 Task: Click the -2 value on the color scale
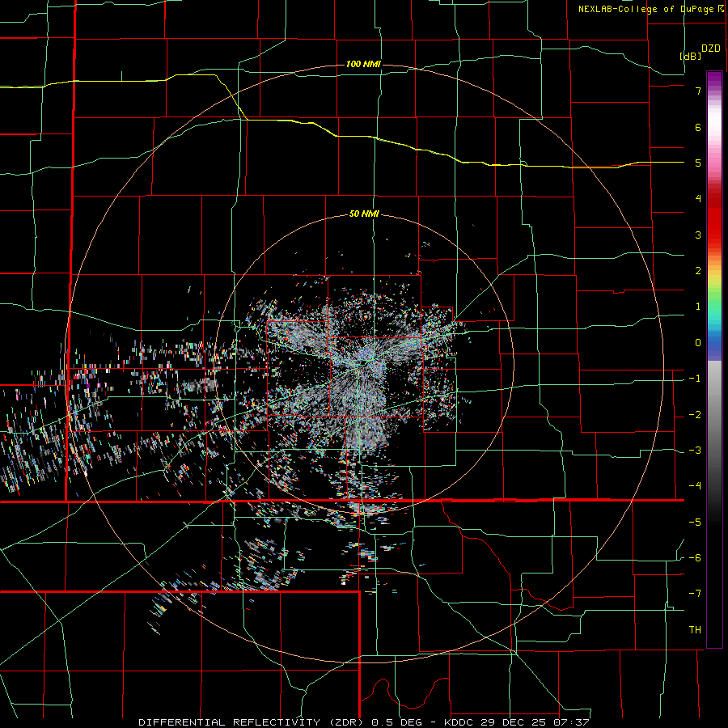pyautogui.click(x=695, y=415)
